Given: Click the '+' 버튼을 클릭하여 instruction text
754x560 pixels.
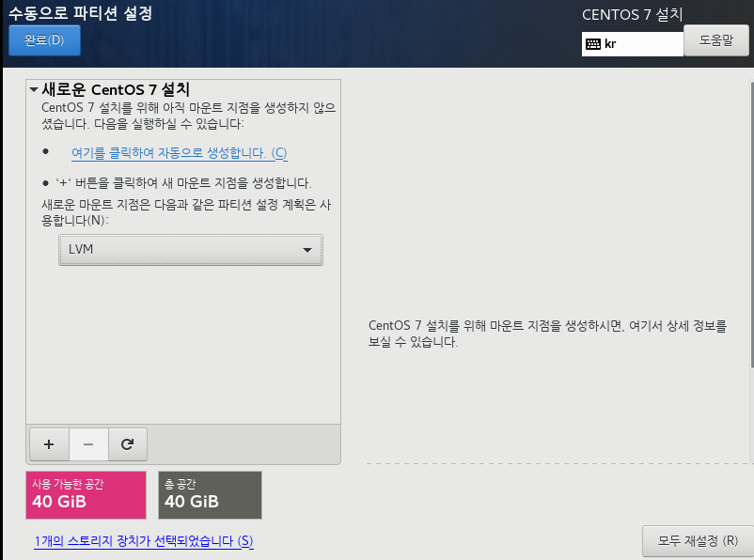Looking at the screenshot, I should coord(183,183).
